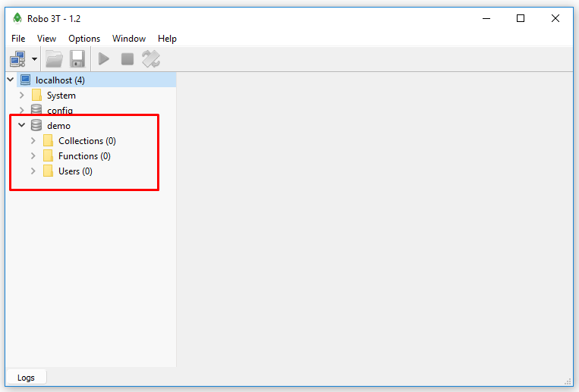Open the Window menu
This screenshot has width=579, height=392.
pos(129,39)
